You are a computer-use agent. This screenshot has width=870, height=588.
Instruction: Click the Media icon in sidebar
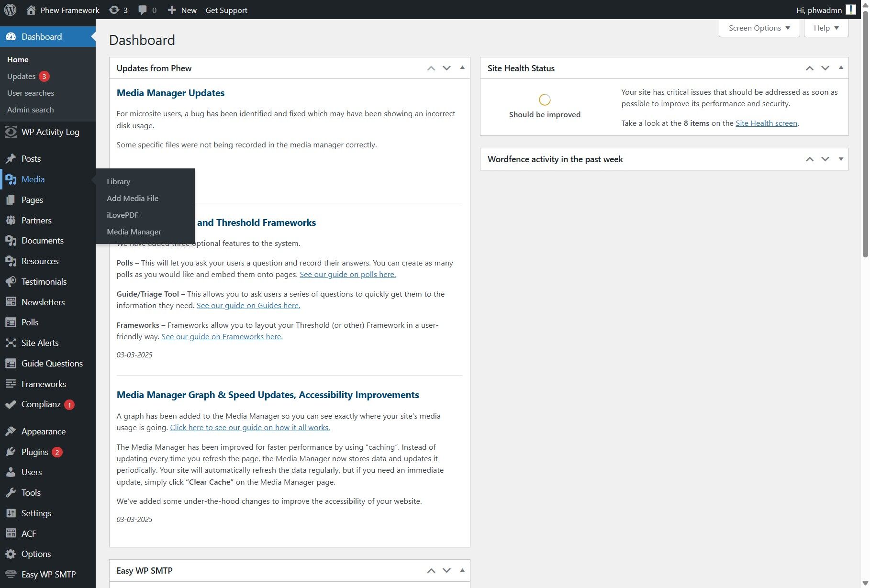[x=11, y=179]
